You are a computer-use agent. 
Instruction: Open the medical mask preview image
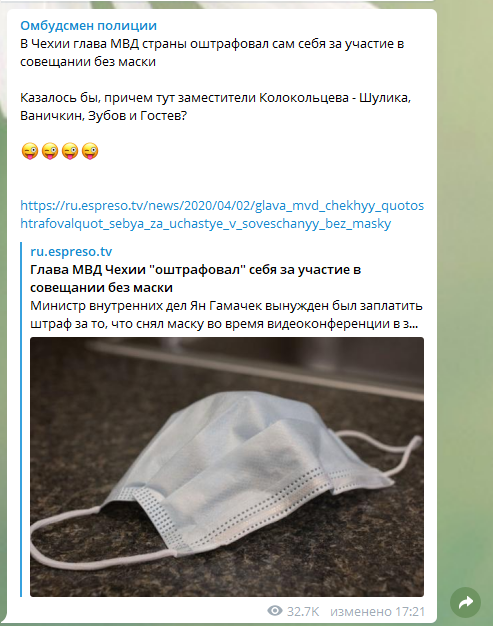tap(227, 467)
